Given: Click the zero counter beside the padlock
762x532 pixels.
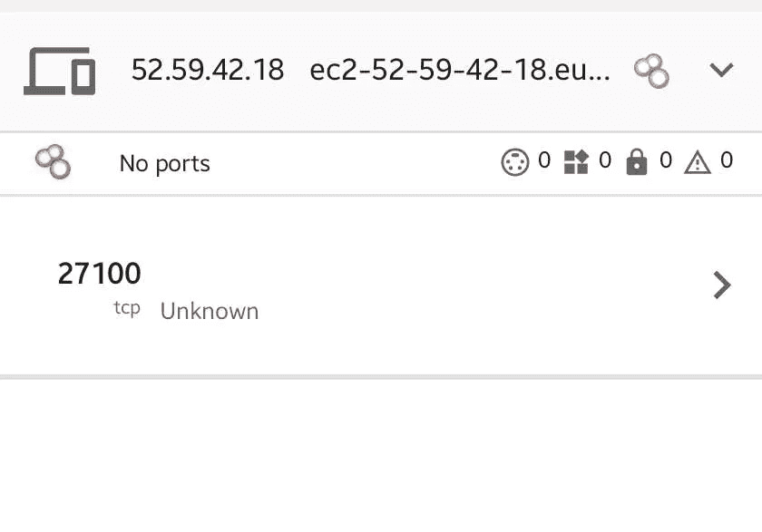Looking at the screenshot, I should coord(664,161).
